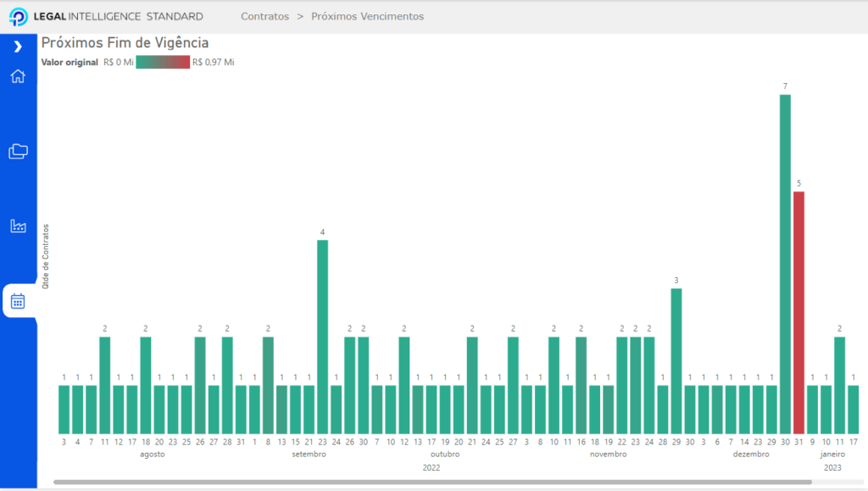
Task: Go to Contratos in the breadcrumb
Action: point(264,16)
